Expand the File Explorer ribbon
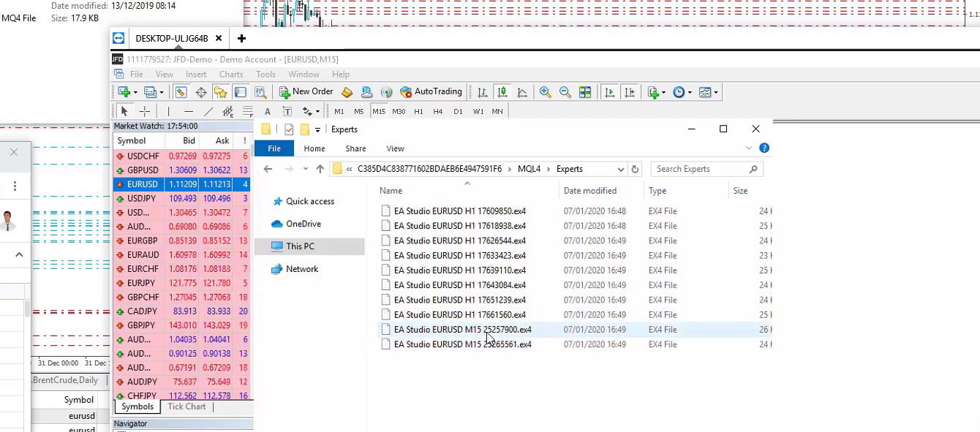The height and width of the screenshot is (432, 980). click(748, 148)
